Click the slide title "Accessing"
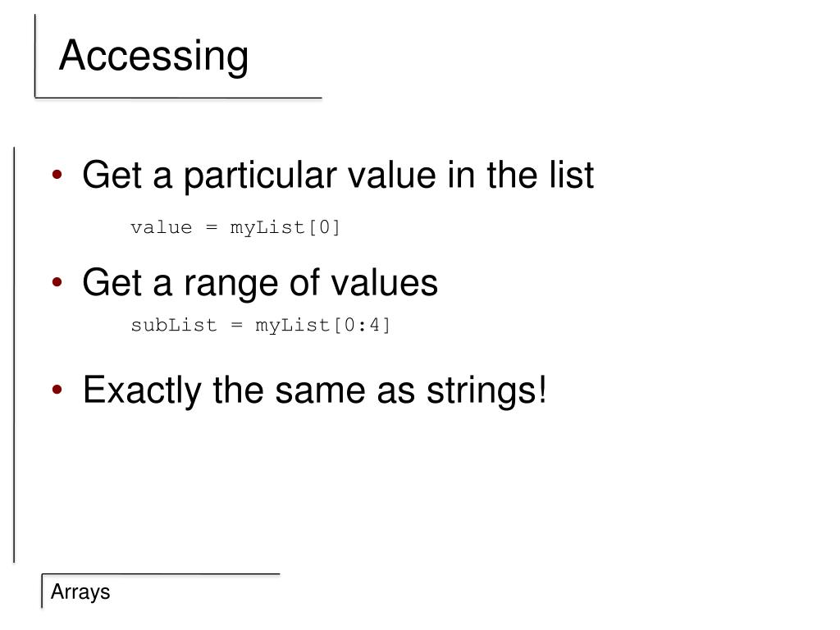The width and height of the screenshot is (840, 630). pos(153,57)
